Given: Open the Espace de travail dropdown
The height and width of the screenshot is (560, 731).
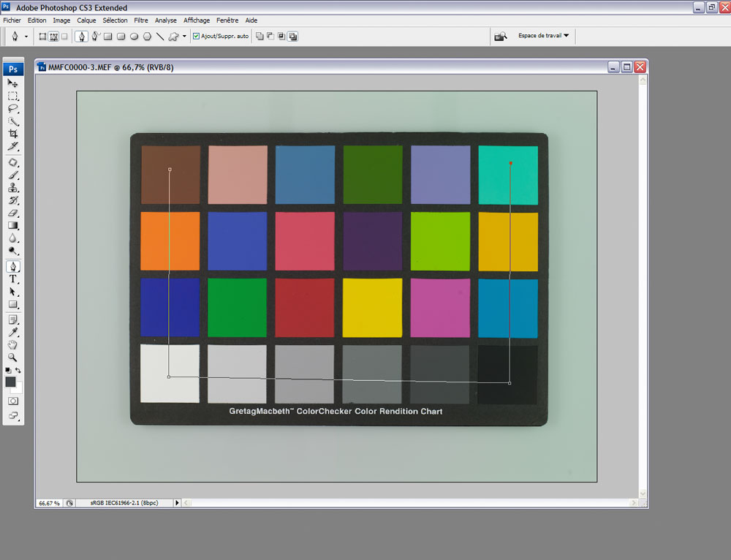Looking at the screenshot, I should pos(544,35).
